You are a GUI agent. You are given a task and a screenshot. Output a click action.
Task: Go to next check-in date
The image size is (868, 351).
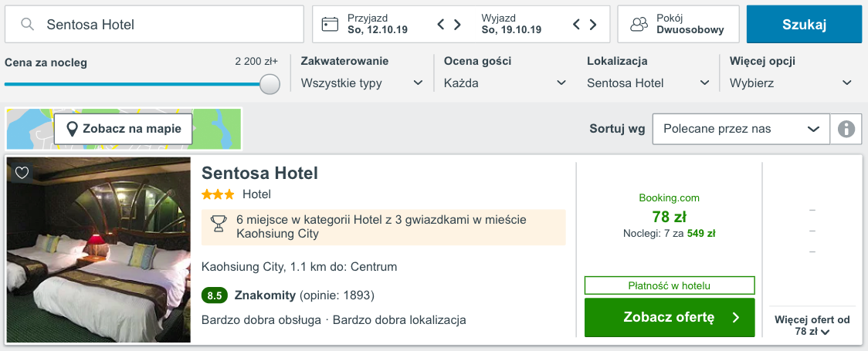(458, 25)
